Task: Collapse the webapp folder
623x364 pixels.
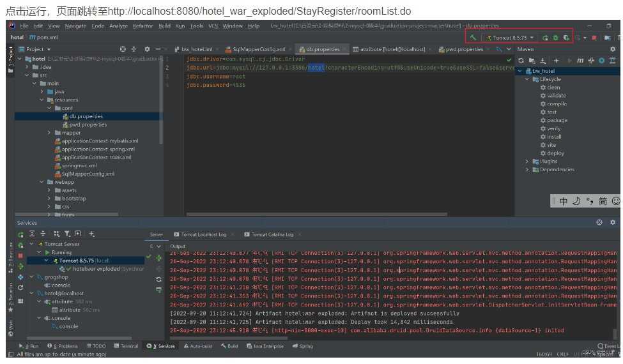Action: (x=42, y=182)
